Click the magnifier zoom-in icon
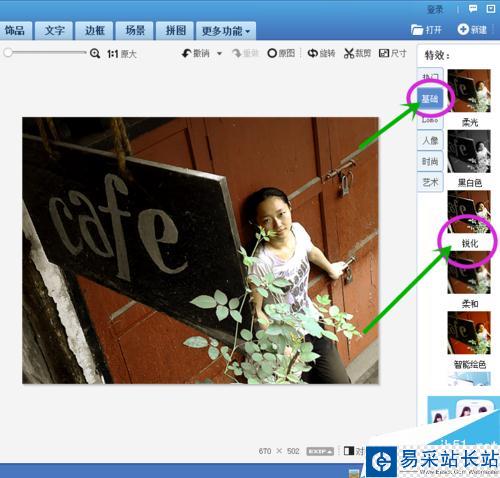 click(x=95, y=53)
